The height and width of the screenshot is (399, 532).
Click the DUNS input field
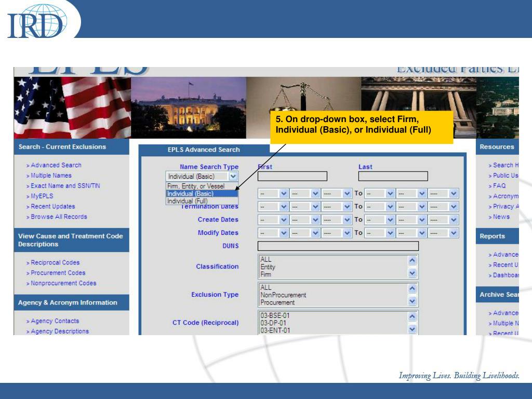pyautogui.click(x=338, y=246)
